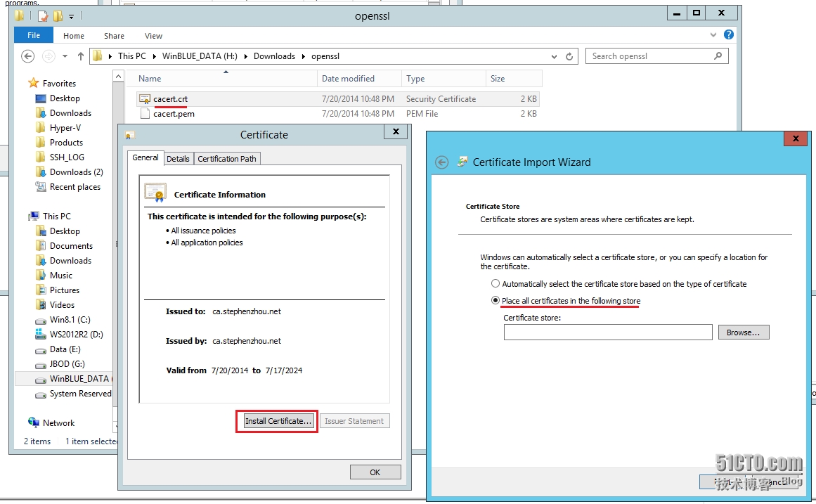Close the Certificate Import Wizard

click(796, 138)
